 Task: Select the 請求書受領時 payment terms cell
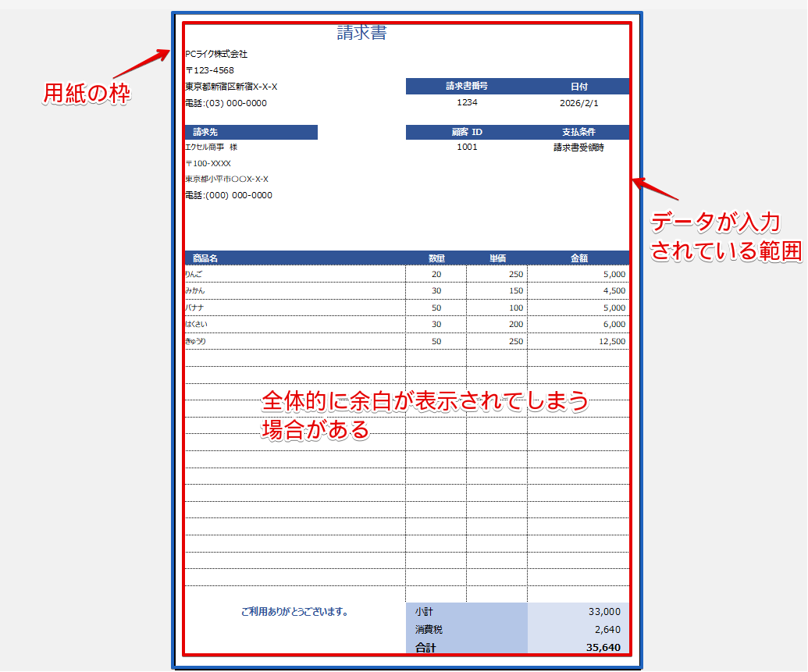[x=581, y=147]
